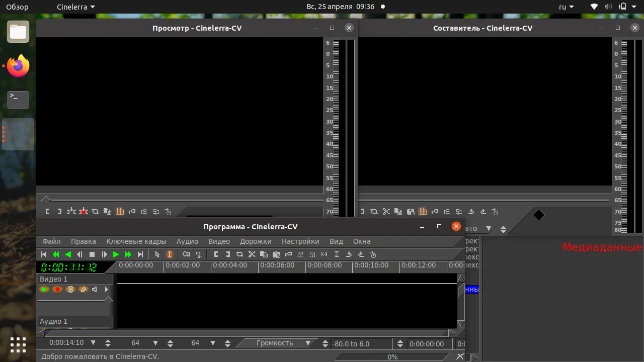This screenshot has width=644, height=362.
Task: Jump to start with rewind-to-beginning button
Action: click(x=44, y=254)
